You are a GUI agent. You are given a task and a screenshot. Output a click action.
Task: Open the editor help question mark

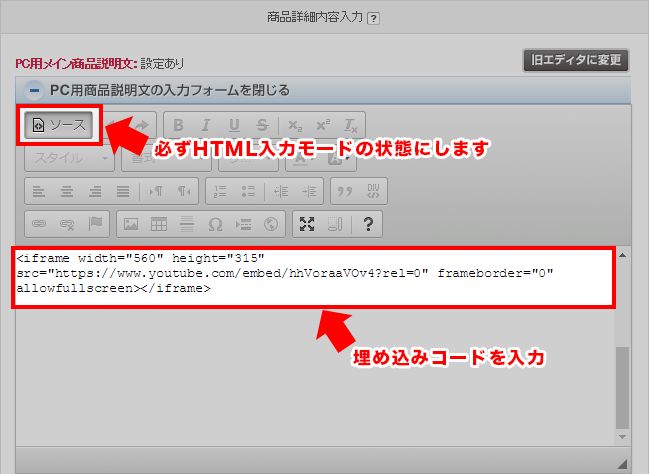[x=368, y=224]
